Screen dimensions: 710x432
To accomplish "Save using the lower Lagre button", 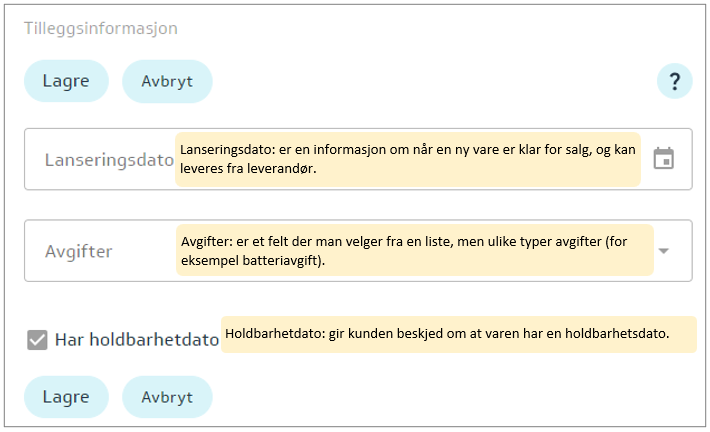I will (66, 396).
